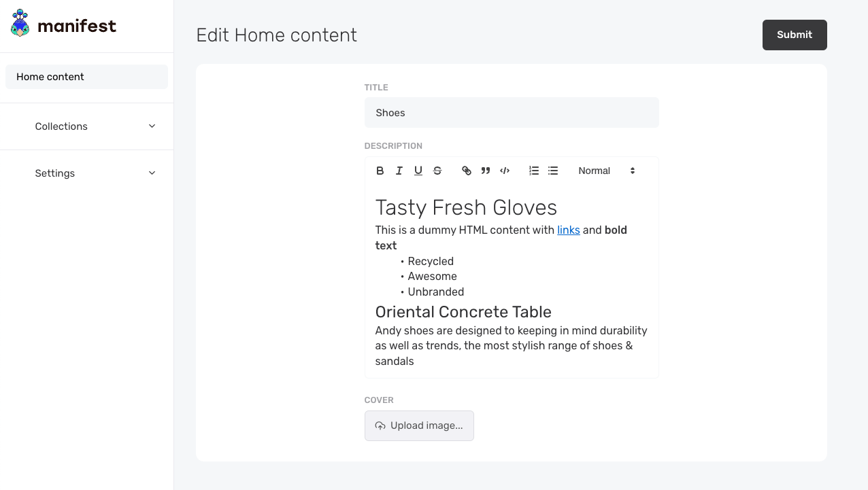The image size is (868, 490).
Task: Create an ordered list
Action: click(x=534, y=171)
